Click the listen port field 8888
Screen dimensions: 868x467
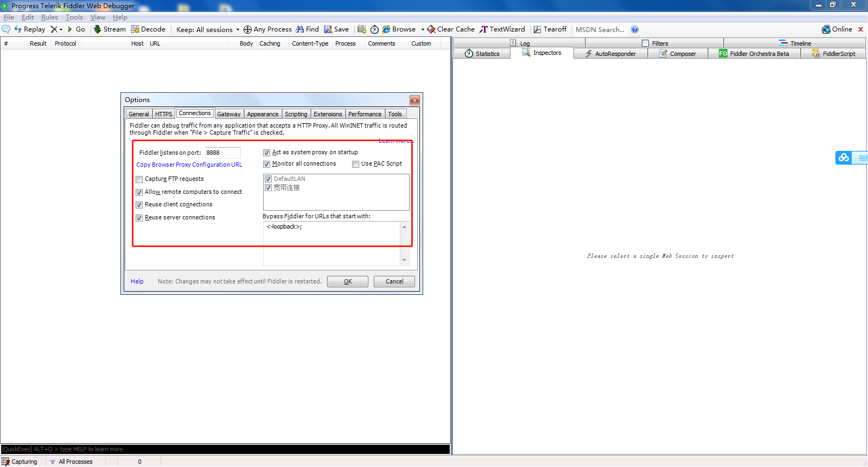tap(222, 153)
